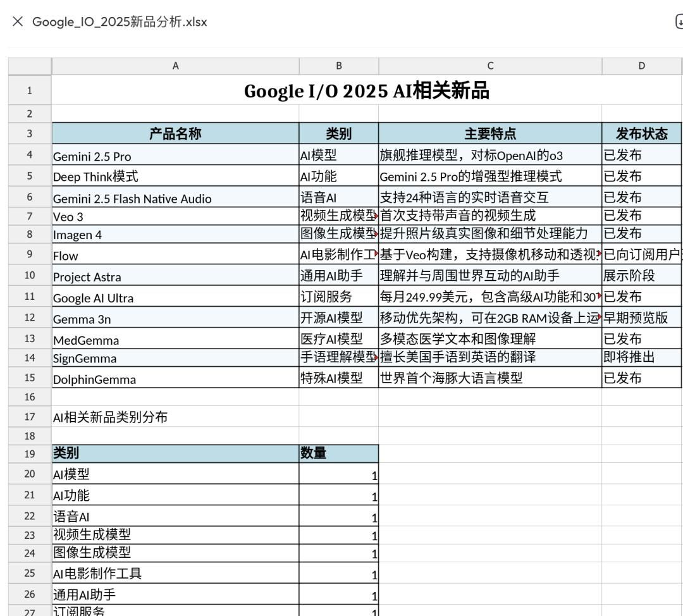The width and height of the screenshot is (683, 616).
Task: Click the download icon at top right
Action: (x=679, y=22)
